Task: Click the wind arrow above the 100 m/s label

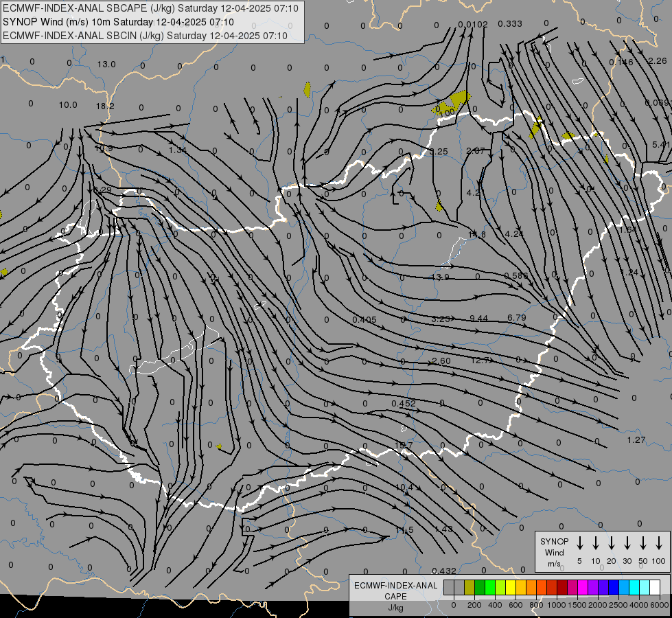Action: (659, 542)
